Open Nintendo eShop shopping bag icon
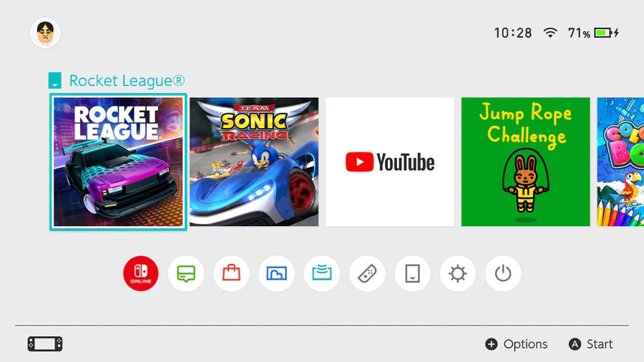644x362 pixels. tap(231, 273)
